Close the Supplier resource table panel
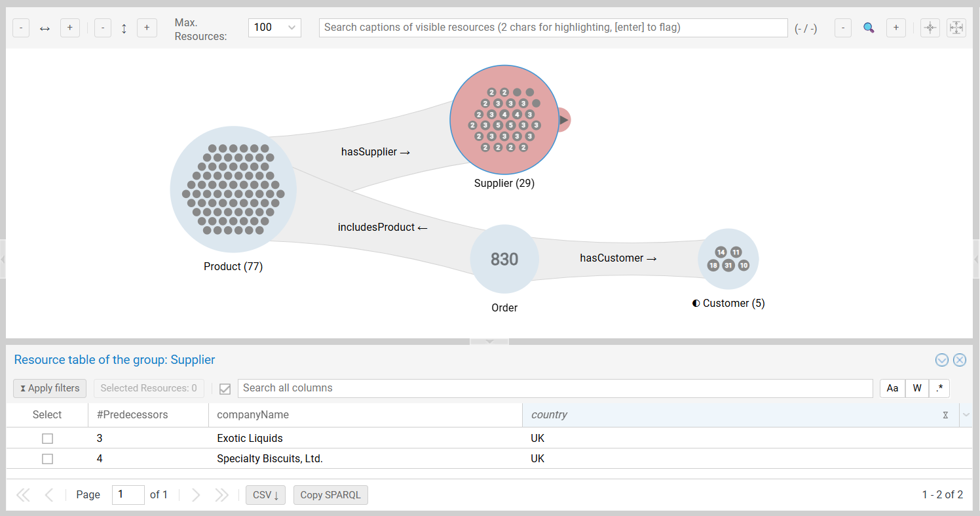Screen dimensions: 980x516 pyautogui.click(x=959, y=360)
